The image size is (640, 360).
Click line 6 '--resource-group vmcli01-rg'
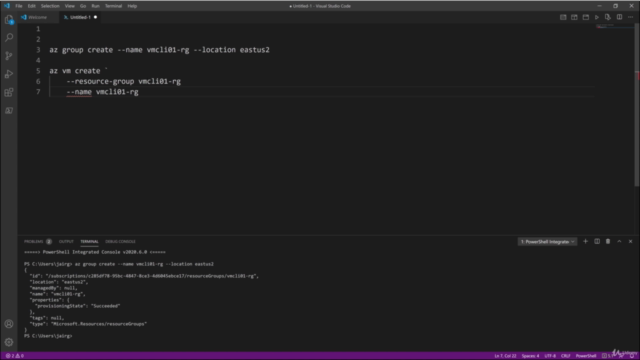(x=123, y=81)
